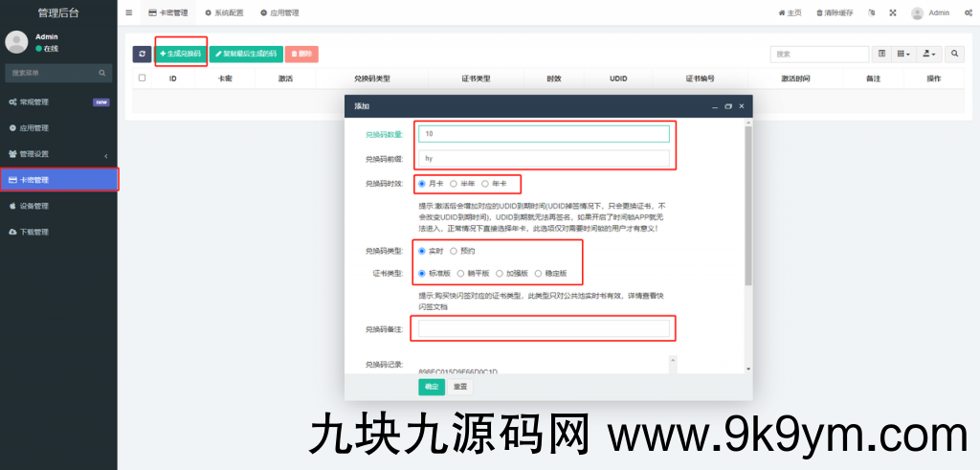The image size is (980, 470).
Task: Minimize the 添加 dialog
Action: point(716,107)
